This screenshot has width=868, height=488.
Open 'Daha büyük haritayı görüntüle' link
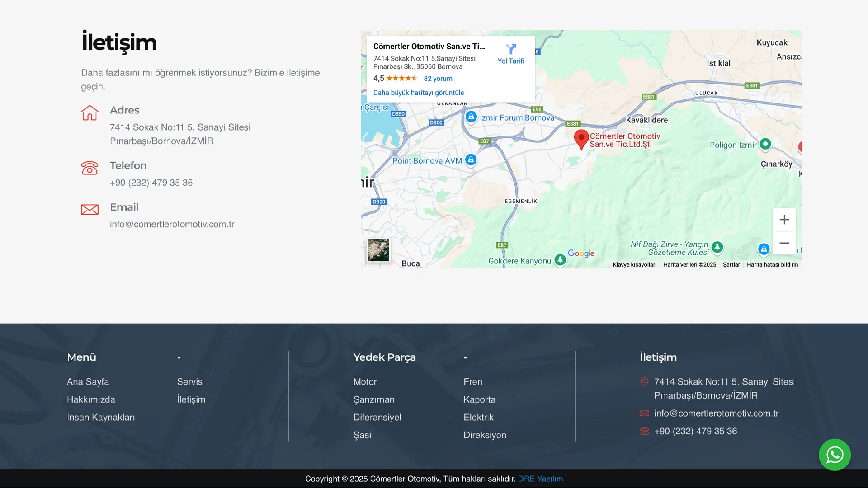pos(419,93)
